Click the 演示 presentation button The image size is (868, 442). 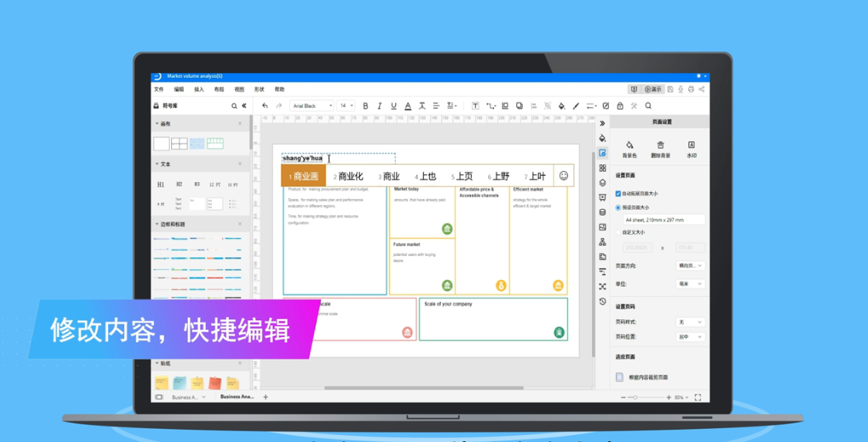653,89
